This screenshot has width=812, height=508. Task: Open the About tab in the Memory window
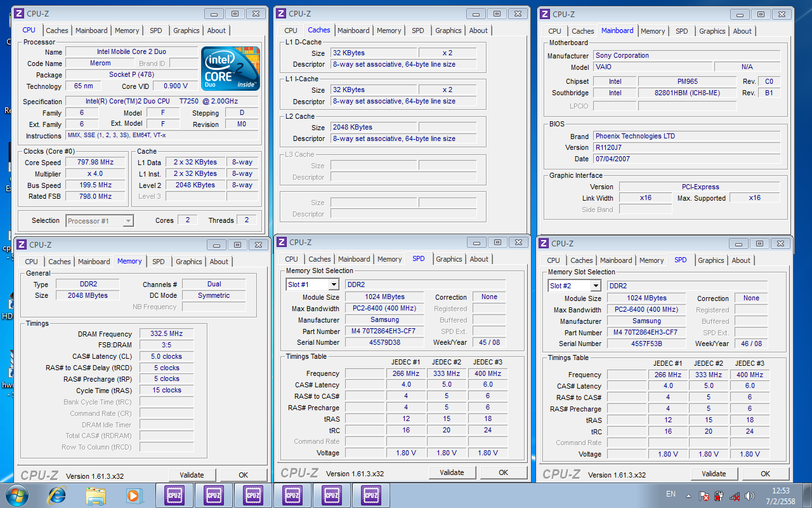click(x=219, y=262)
